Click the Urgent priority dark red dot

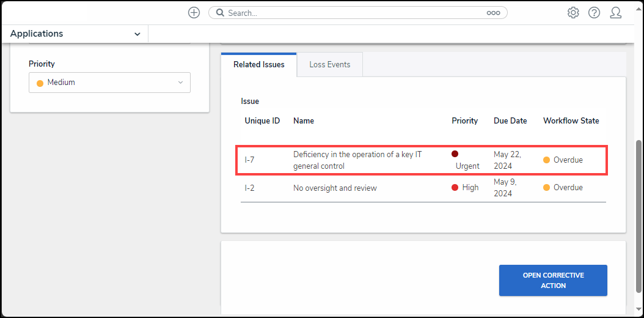click(x=455, y=154)
